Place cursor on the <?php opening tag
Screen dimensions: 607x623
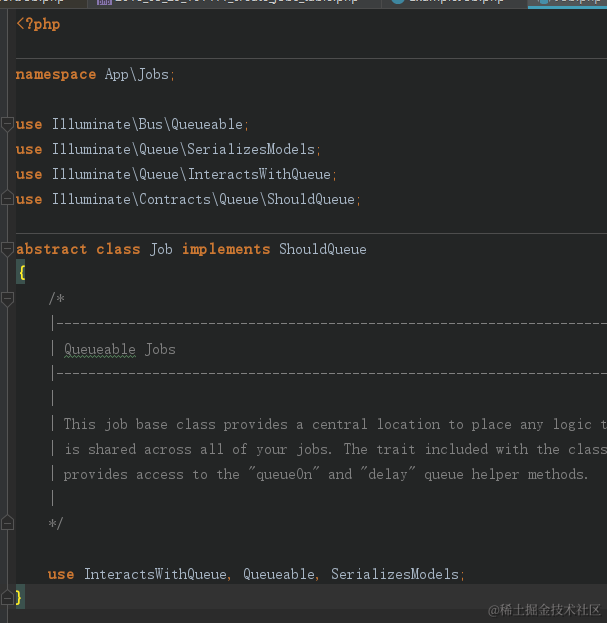point(38,24)
